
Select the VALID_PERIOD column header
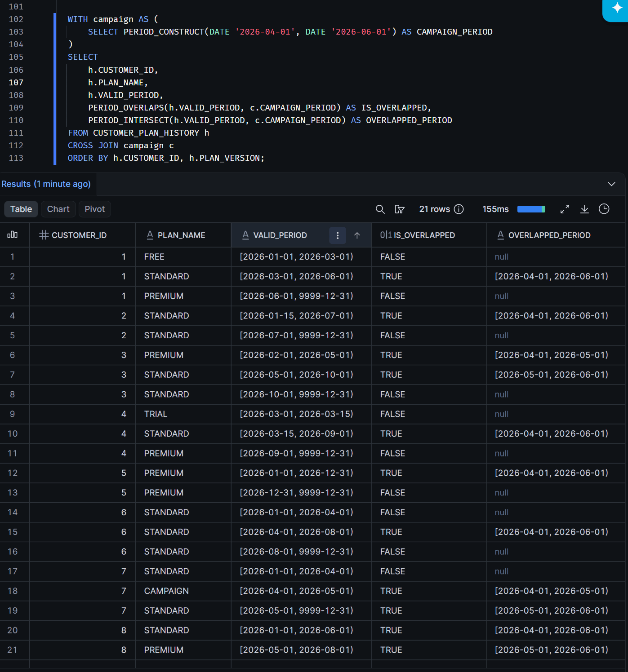(280, 235)
